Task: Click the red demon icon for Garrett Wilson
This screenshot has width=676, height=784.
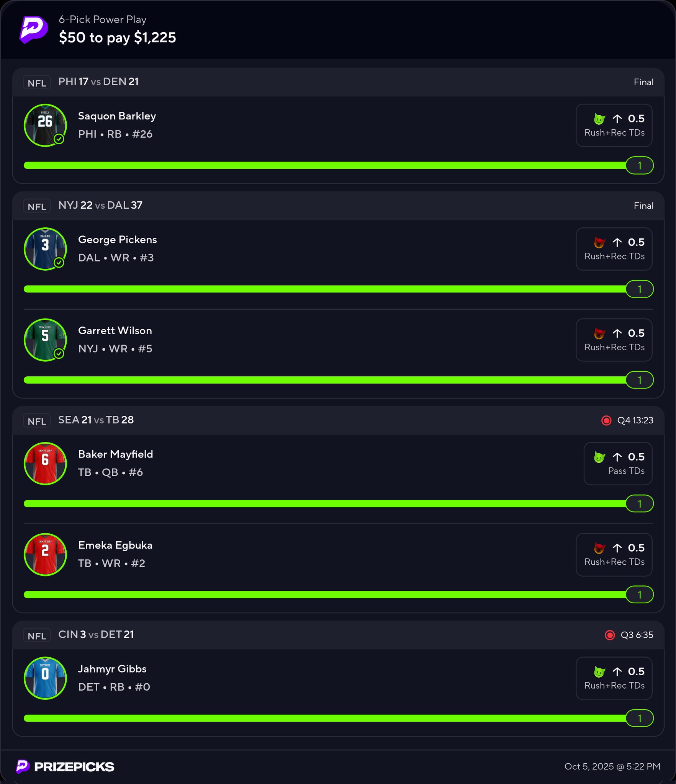Action: (x=599, y=334)
